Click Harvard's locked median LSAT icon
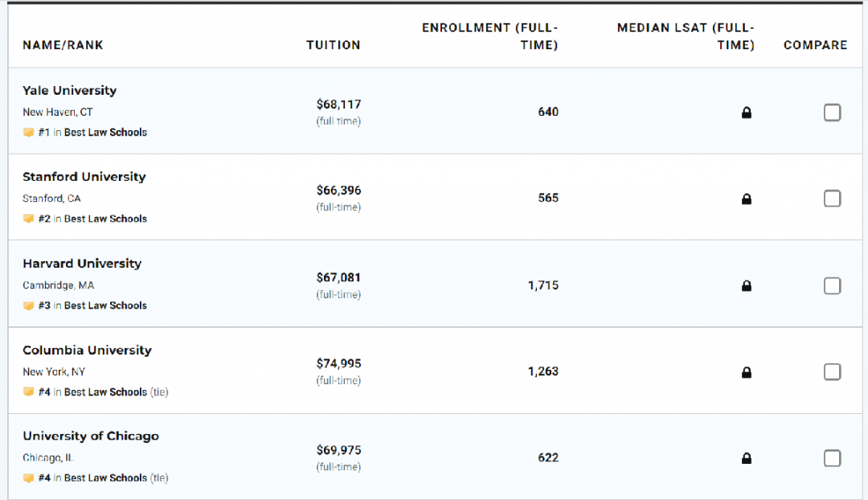This screenshot has height=500, width=868. click(746, 286)
